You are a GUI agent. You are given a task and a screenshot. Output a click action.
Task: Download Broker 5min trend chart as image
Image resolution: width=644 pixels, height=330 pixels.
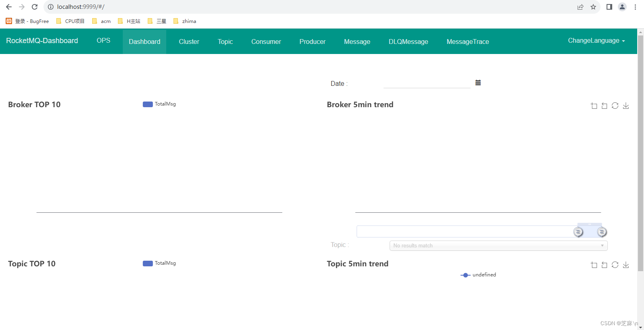point(626,106)
